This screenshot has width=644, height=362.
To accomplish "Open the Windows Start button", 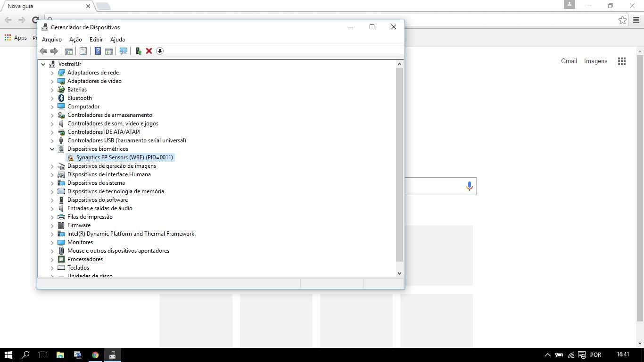I will (8, 355).
